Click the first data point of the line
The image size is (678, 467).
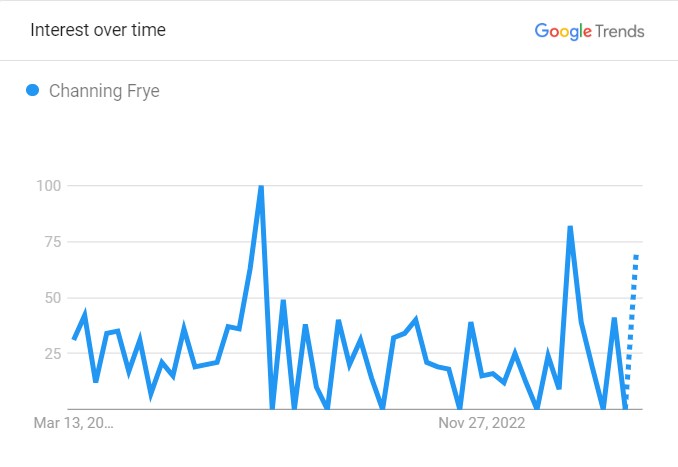[74, 339]
